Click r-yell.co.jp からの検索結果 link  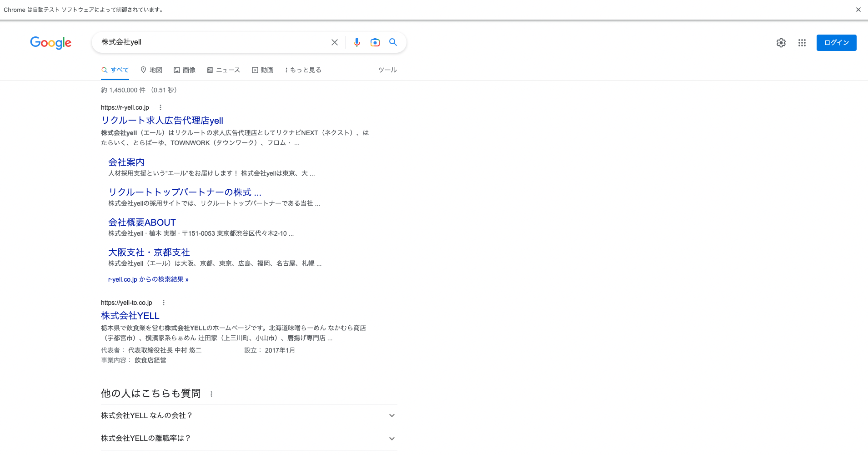tap(148, 279)
